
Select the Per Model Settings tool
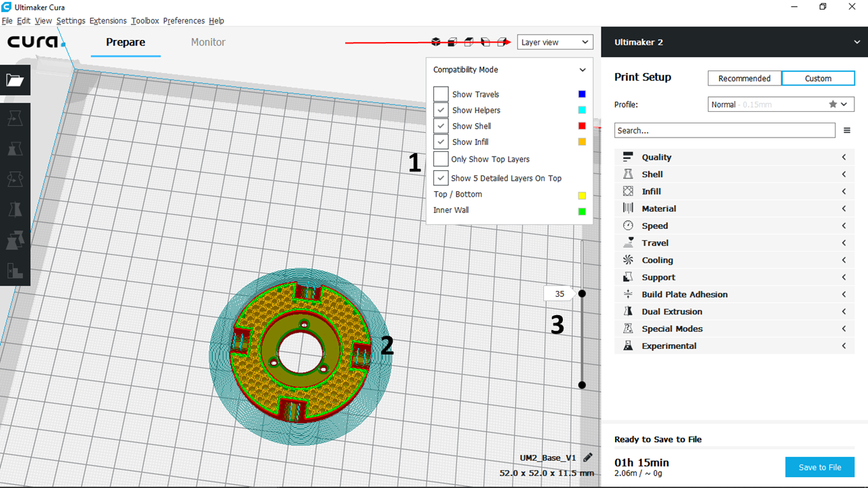pos(15,240)
